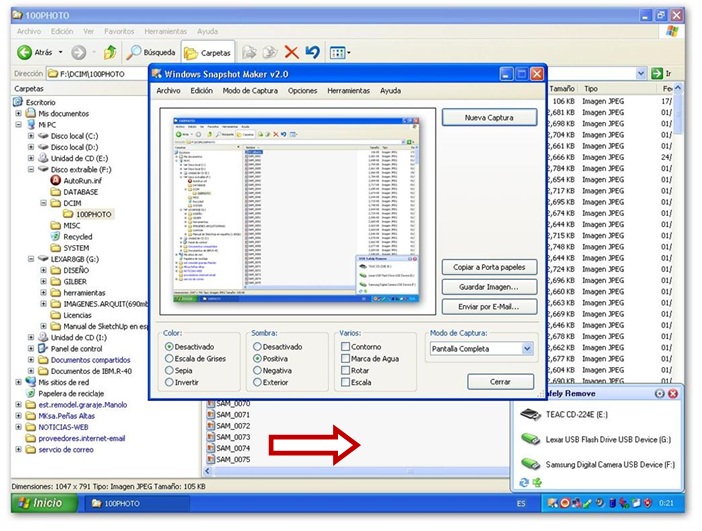The image size is (702, 531).
Task: Click the Up folder toolbar icon
Action: click(x=110, y=52)
